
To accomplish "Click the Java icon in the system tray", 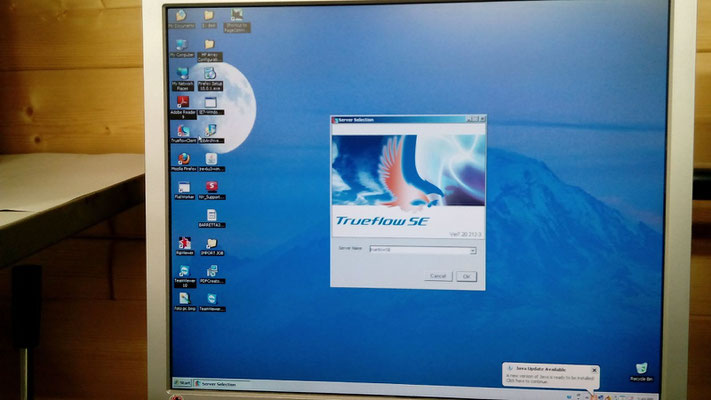I will [x=592, y=397].
